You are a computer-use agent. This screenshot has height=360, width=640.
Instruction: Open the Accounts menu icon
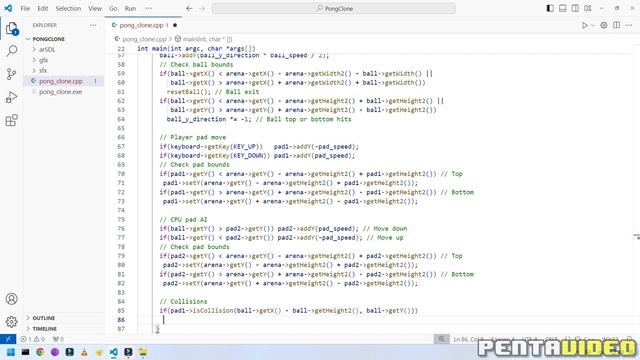click(11, 299)
